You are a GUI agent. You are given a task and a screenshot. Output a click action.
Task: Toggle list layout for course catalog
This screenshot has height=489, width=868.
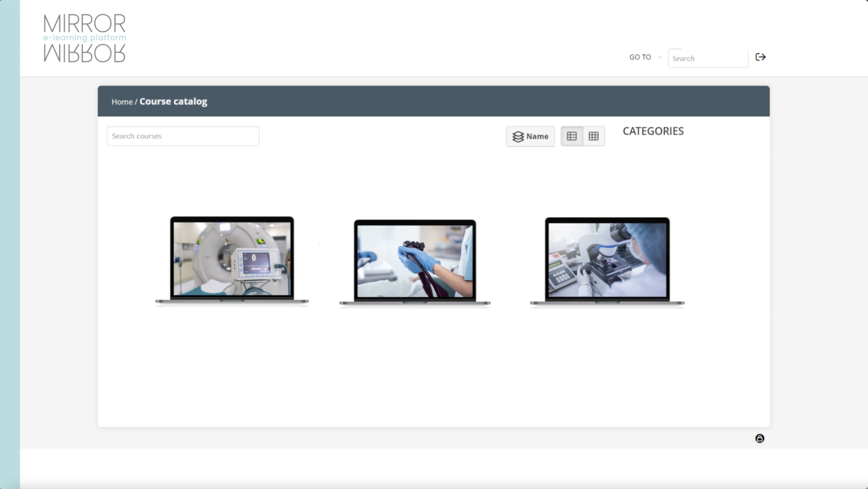click(572, 136)
